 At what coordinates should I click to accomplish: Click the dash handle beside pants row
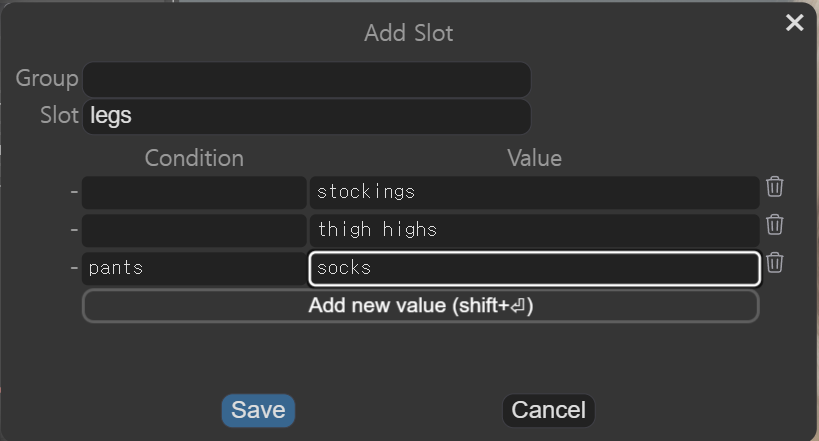[x=74, y=268]
